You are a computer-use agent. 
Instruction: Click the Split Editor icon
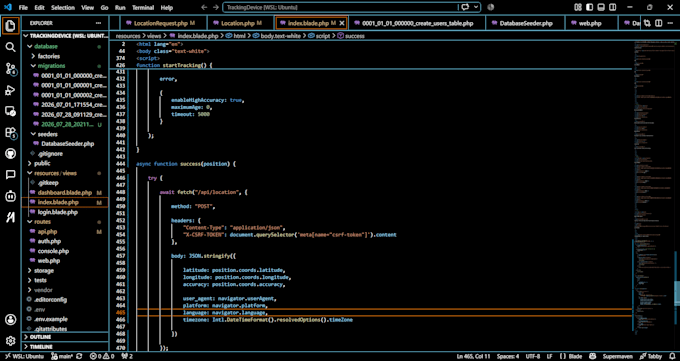point(659,23)
